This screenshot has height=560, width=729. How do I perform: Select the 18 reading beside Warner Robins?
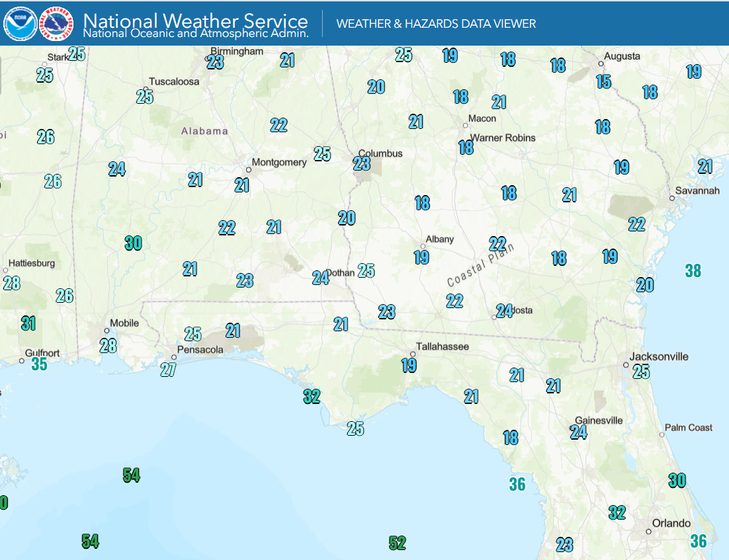(x=466, y=147)
